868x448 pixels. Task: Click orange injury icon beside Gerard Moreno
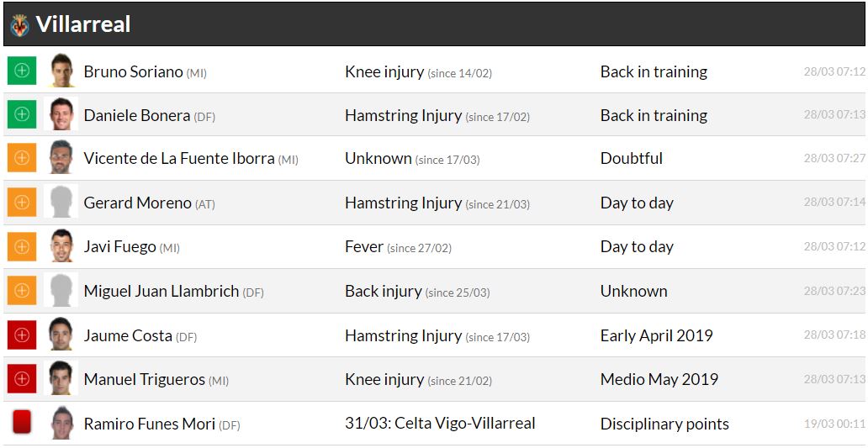pyautogui.click(x=22, y=203)
